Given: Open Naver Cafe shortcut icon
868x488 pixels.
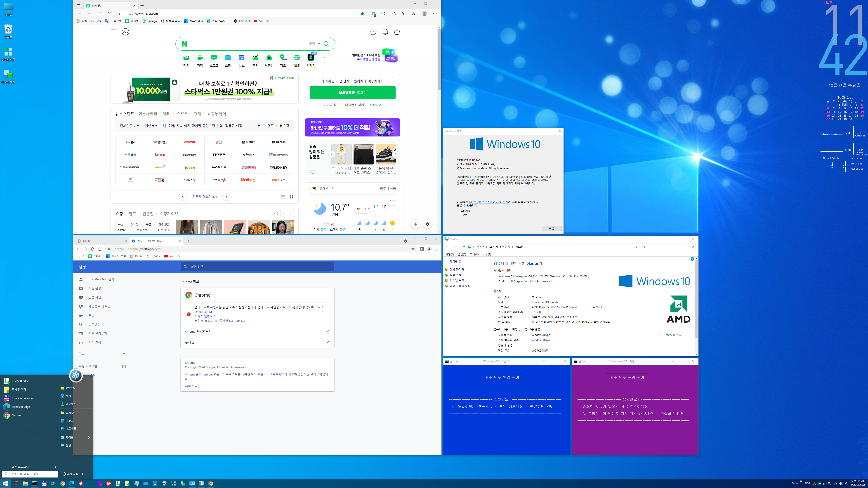Looking at the screenshot, I should (x=200, y=58).
